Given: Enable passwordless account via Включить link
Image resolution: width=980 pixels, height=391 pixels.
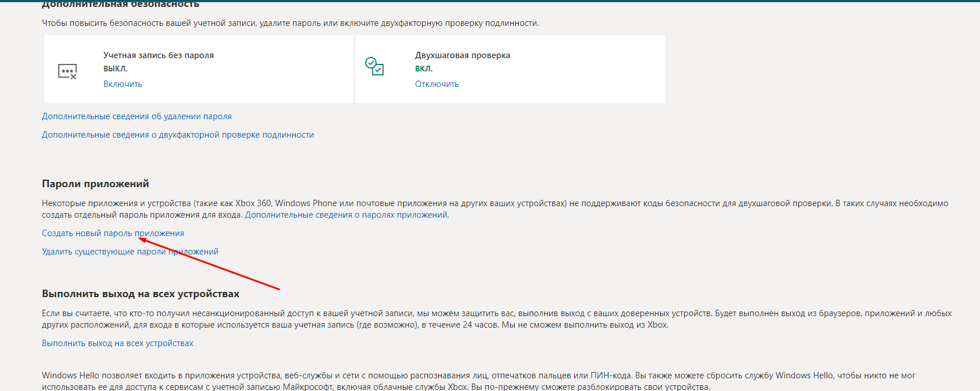Looking at the screenshot, I should pos(123,84).
